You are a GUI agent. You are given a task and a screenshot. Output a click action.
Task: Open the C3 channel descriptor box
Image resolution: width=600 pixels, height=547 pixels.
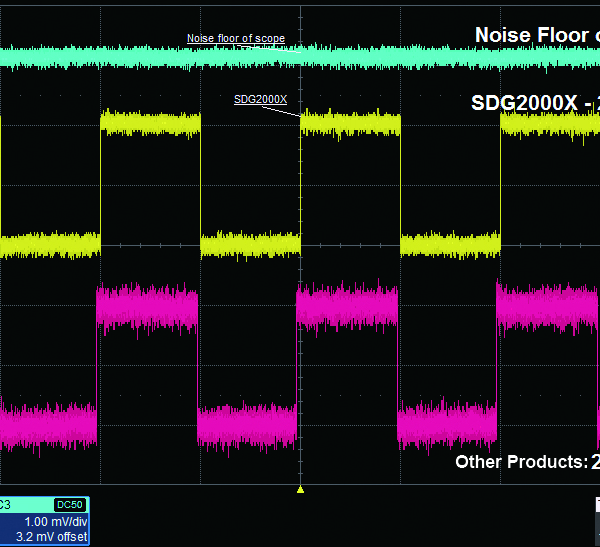click(45, 521)
